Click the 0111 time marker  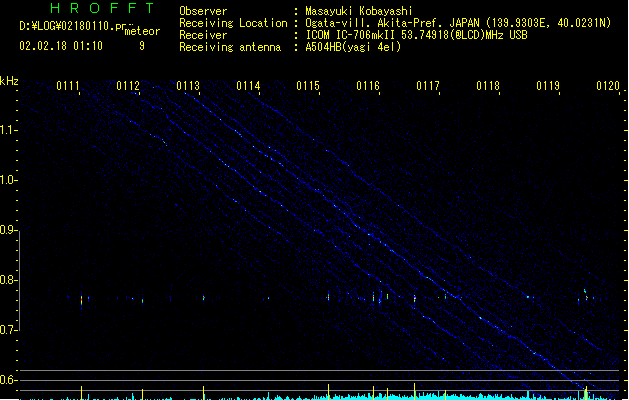coord(68,86)
